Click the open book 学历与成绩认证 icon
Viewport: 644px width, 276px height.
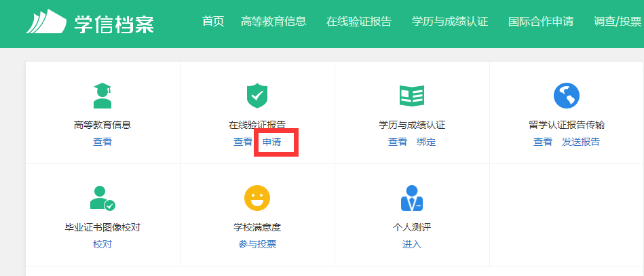412,96
